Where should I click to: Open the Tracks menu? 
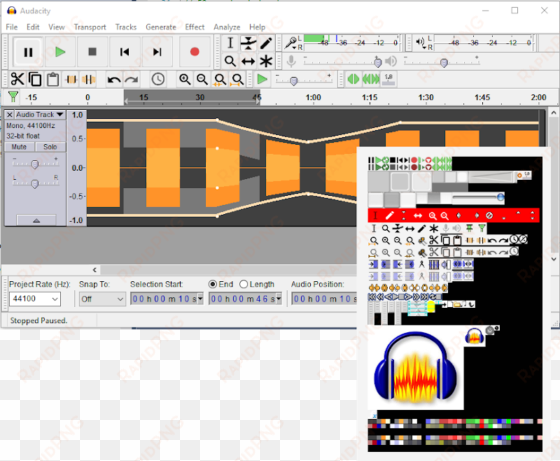pos(126,27)
